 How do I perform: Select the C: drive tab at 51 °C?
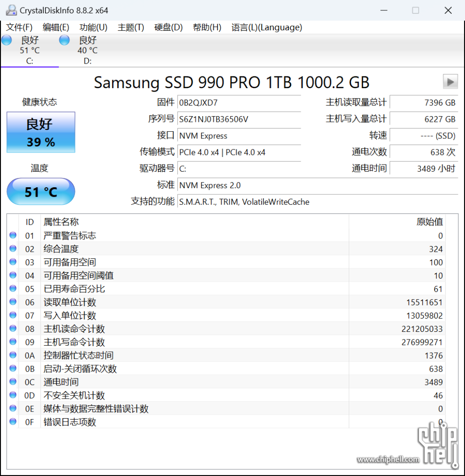coord(29,50)
